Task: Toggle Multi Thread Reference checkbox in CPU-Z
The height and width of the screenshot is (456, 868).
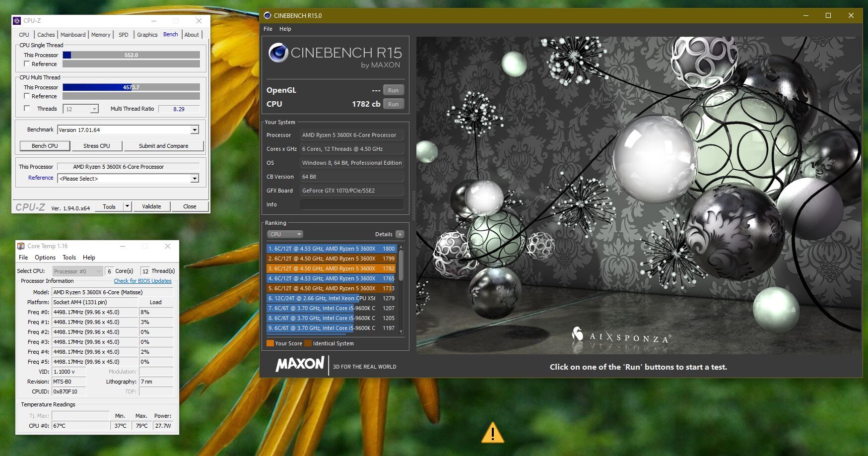Action: 27,96
